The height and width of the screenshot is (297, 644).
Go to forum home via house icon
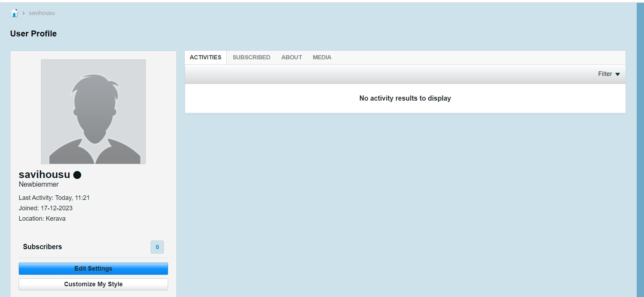(x=14, y=13)
